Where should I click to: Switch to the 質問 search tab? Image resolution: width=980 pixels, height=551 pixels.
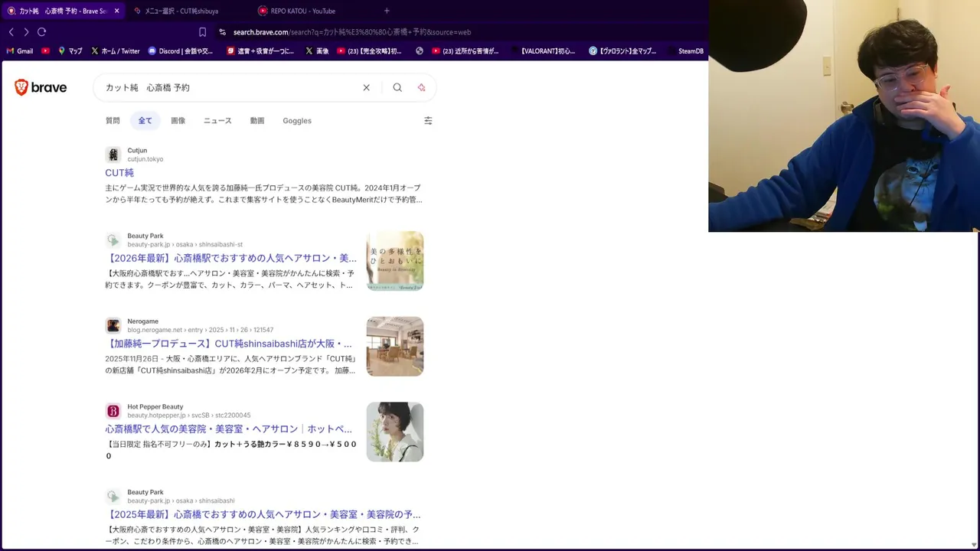click(113, 120)
